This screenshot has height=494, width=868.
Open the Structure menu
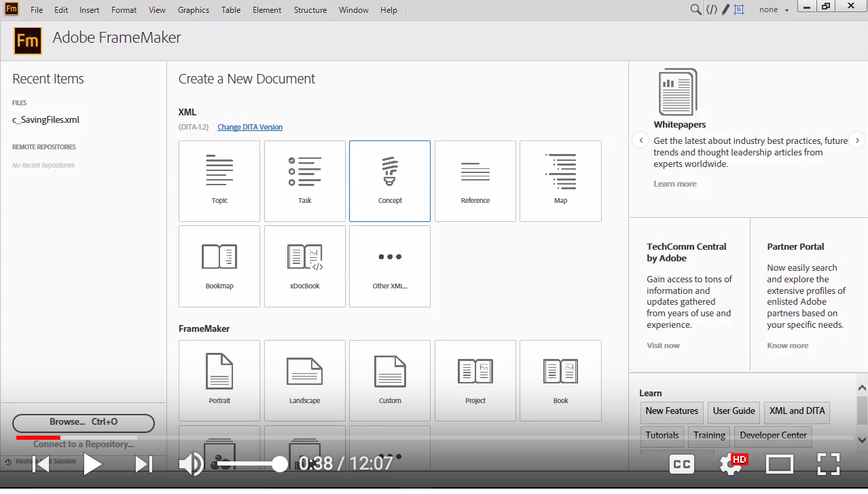310,10
